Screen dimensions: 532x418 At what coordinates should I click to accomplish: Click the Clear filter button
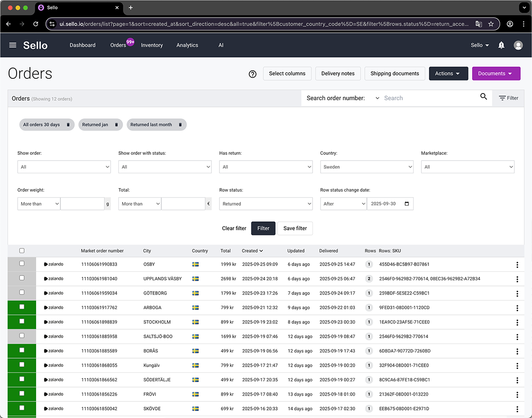[234, 228]
